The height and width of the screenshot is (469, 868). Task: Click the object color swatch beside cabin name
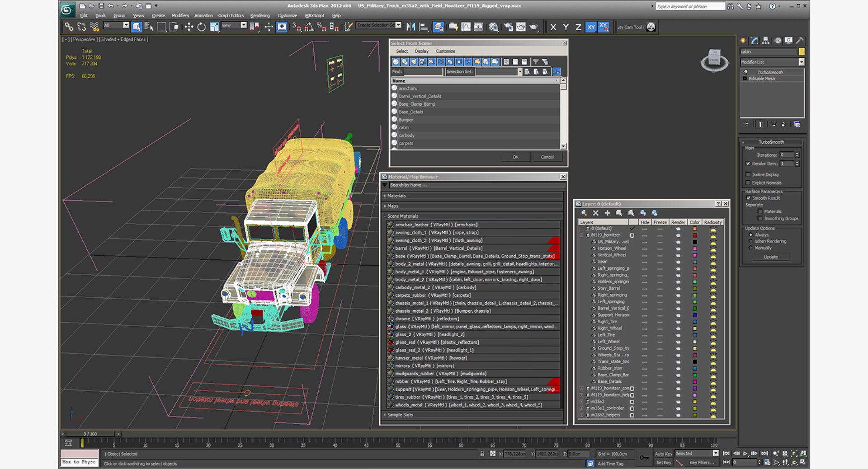[802, 52]
